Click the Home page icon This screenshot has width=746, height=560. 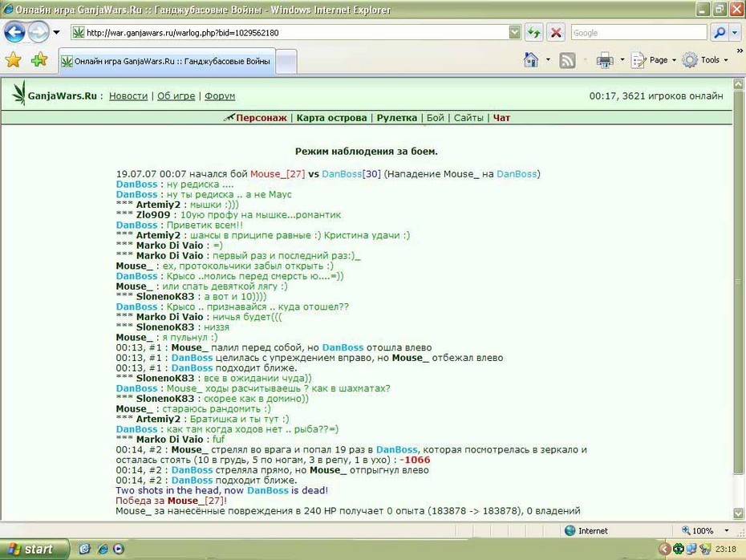[x=531, y=60]
